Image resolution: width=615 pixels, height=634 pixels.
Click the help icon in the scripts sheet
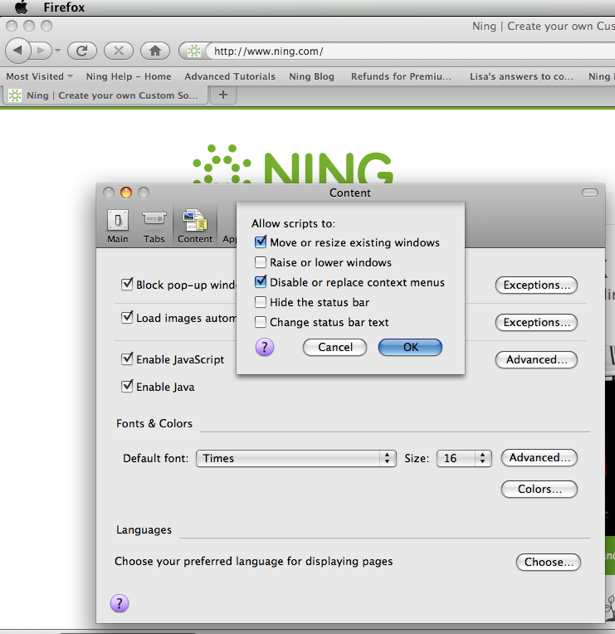(265, 347)
